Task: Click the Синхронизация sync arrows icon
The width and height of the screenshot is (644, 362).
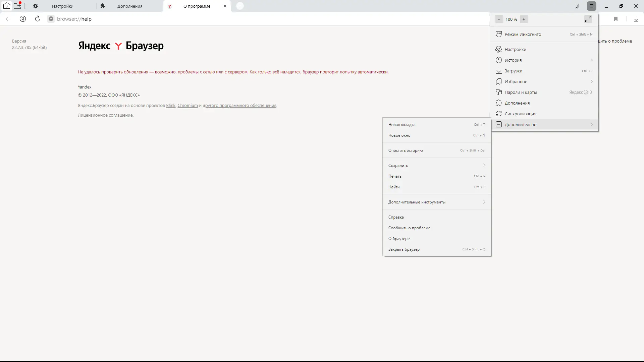Action: 499,114
